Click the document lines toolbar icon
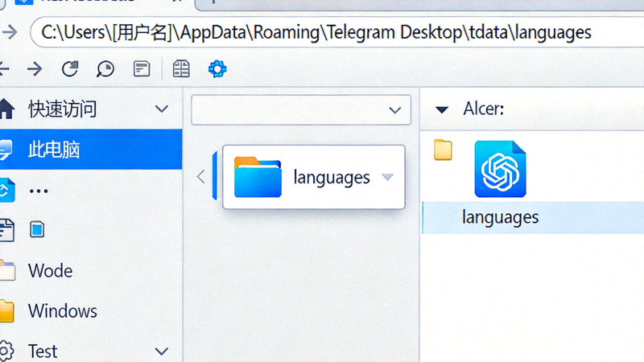 [142, 69]
